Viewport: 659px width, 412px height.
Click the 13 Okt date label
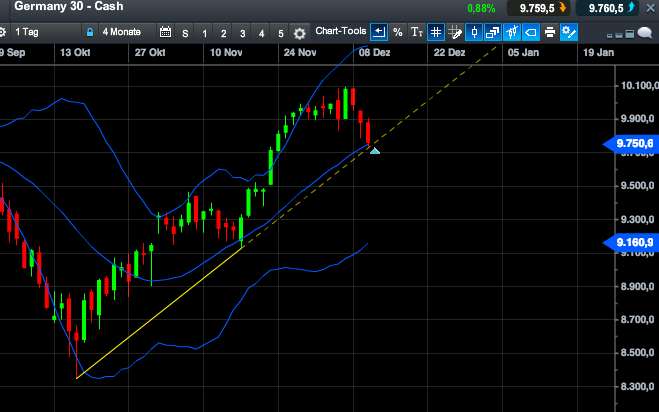pos(75,53)
